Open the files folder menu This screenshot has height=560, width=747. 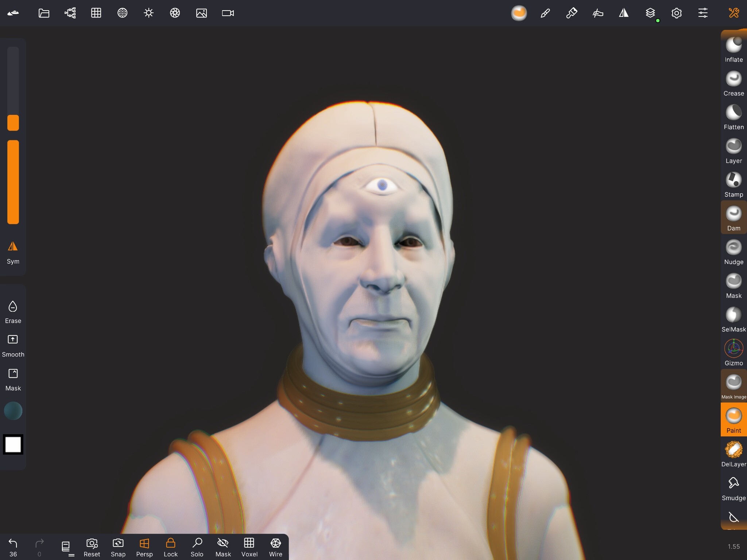point(44,13)
